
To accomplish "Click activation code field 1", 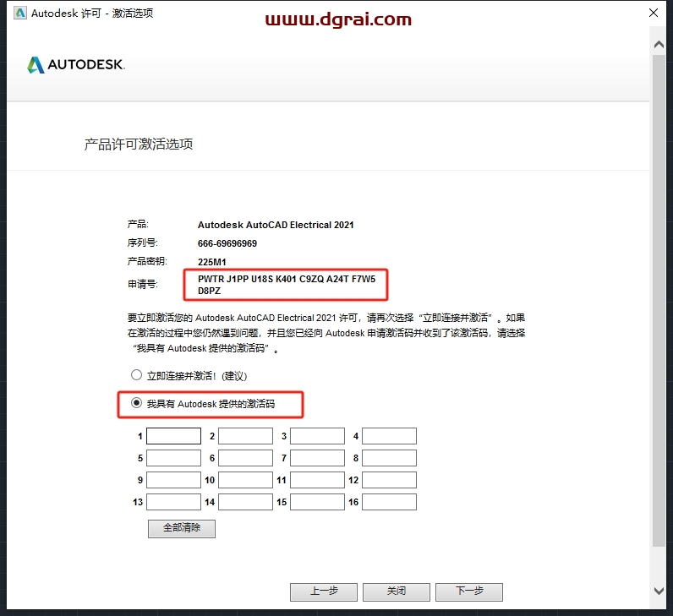I will 173,436.
